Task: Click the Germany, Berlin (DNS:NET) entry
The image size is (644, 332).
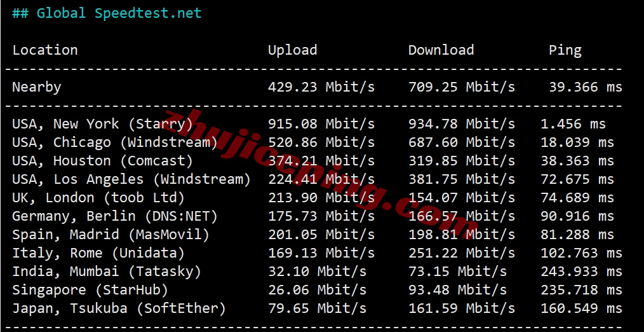Action: (114, 216)
